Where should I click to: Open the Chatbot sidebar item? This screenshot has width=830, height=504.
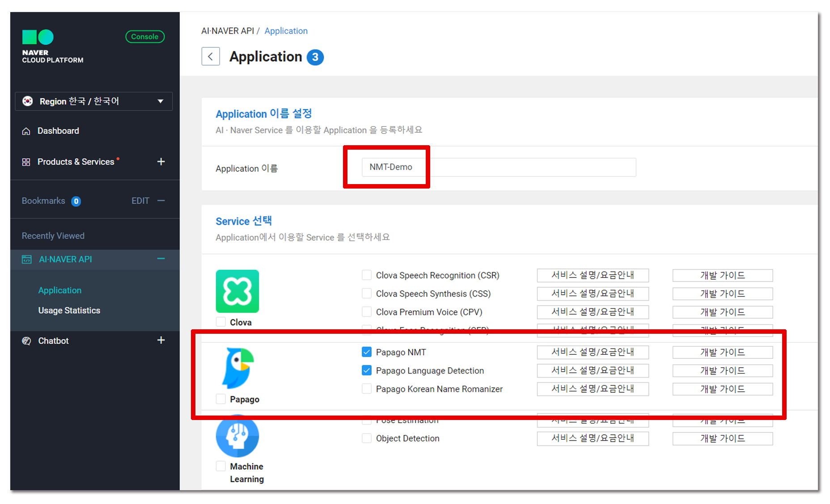[54, 341]
